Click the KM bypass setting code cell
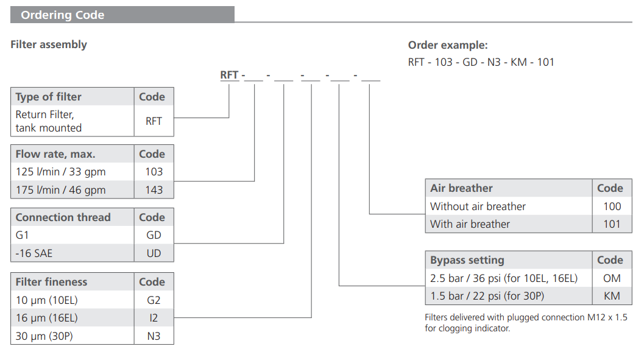This screenshot has width=644, height=352. [612, 296]
